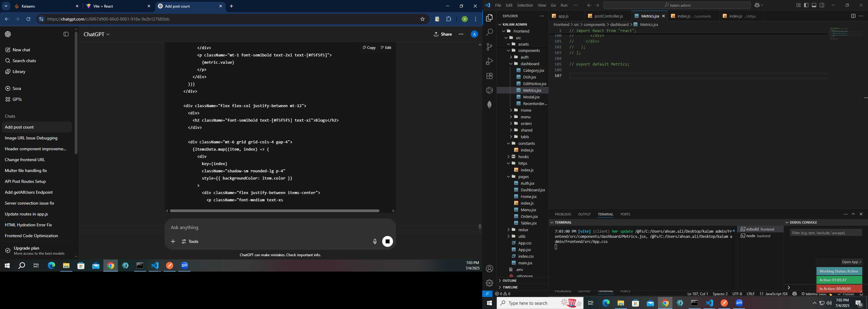Open Upgrade plan in ChatGPT
Image resolution: width=868 pixels, height=309 pixels.
click(36, 251)
